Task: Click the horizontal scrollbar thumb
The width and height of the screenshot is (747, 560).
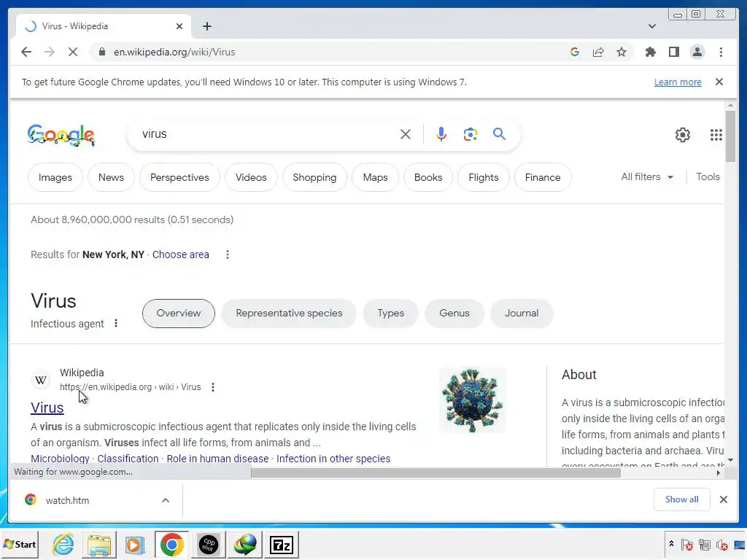Action: point(436,472)
